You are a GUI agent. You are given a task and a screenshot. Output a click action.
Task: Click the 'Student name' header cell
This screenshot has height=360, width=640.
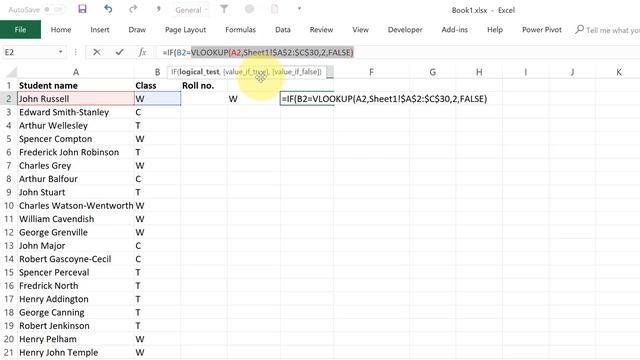[76, 85]
